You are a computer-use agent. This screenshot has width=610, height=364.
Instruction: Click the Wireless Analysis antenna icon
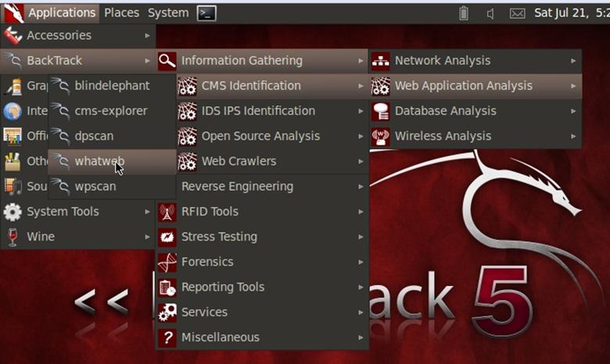(381, 136)
